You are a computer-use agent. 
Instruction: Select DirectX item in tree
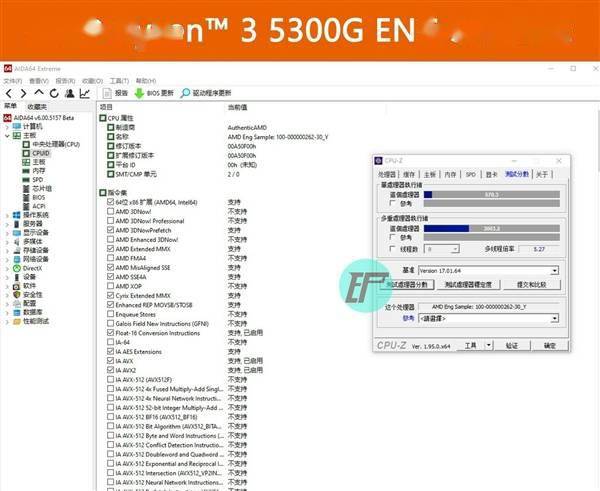[x=32, y=268]
